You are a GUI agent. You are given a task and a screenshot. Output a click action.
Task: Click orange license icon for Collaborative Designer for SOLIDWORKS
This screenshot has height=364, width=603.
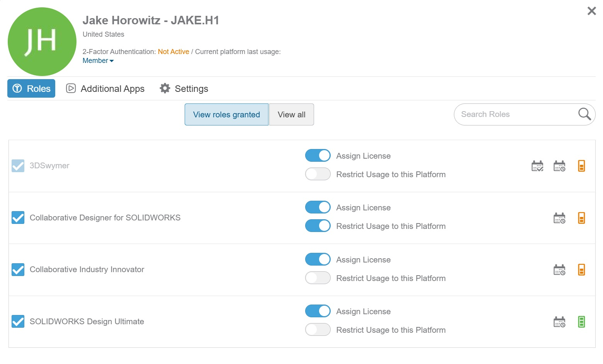pyautogui.click(x=581, y=218)
